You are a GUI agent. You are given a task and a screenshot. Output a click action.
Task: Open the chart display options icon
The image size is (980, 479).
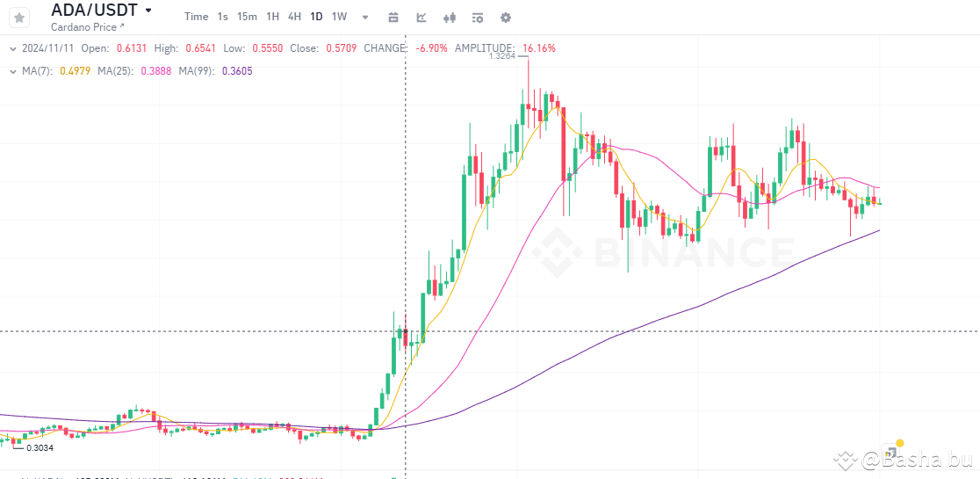[x=477, y=18]
